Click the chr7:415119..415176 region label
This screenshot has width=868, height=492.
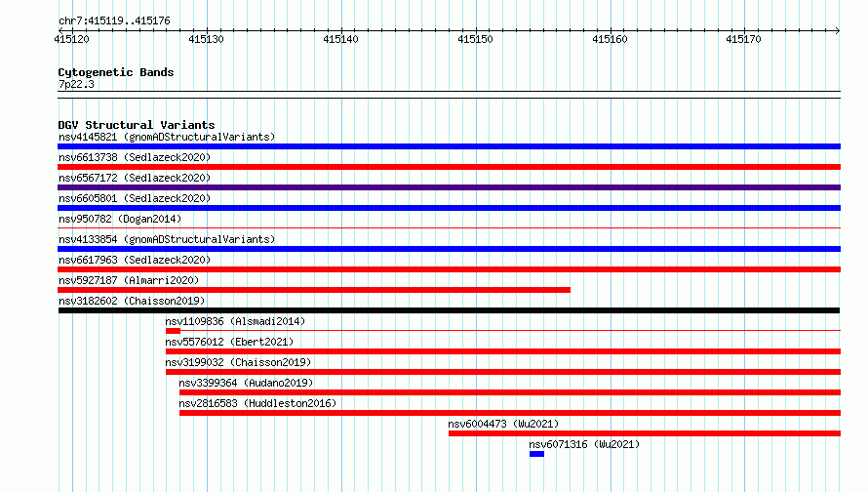[x=114, y=20]
